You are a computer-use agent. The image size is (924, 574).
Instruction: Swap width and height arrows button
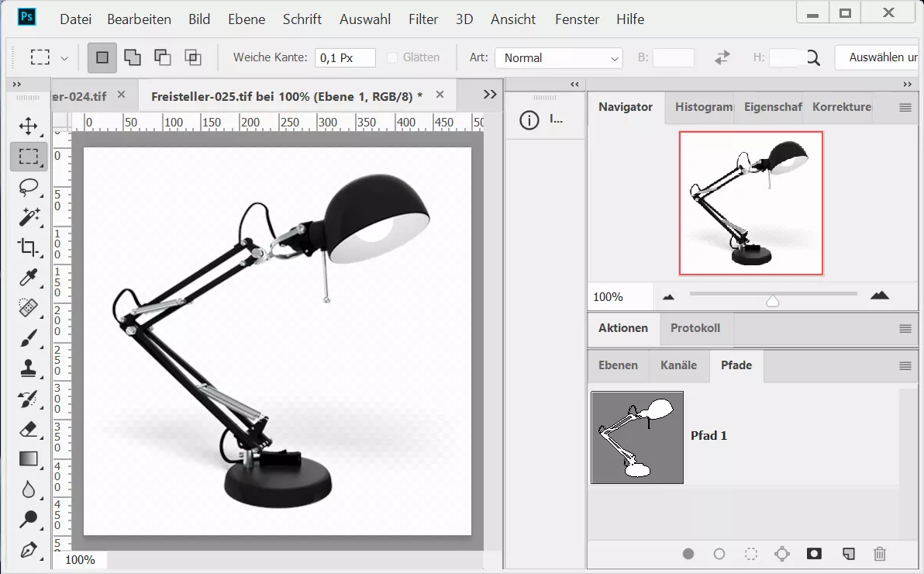722,57
